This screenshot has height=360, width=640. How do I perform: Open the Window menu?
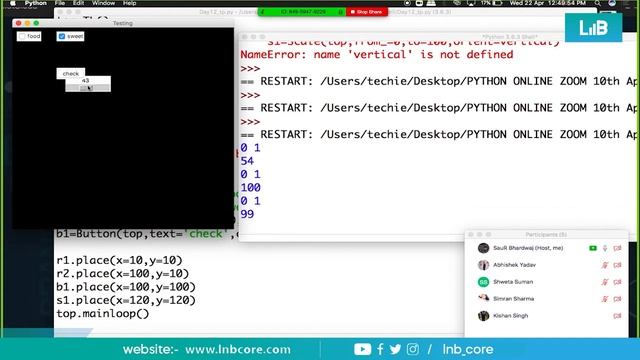click(103, 3)
